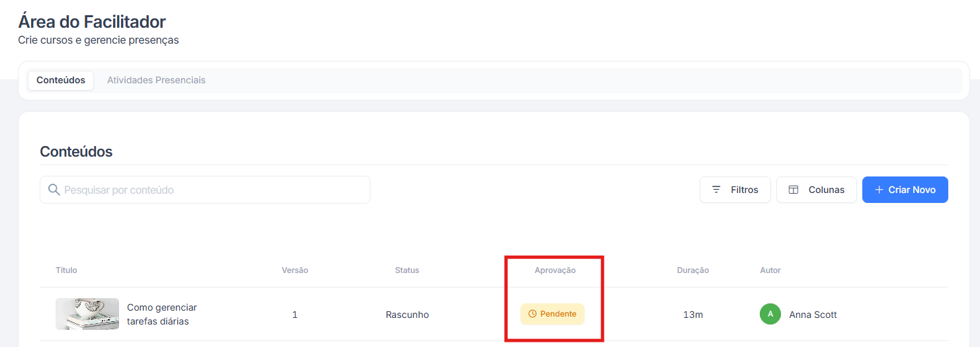Viewport: 980px width, 347px height.
Task: Select the course thumbnail image
Action: [87, 314]
